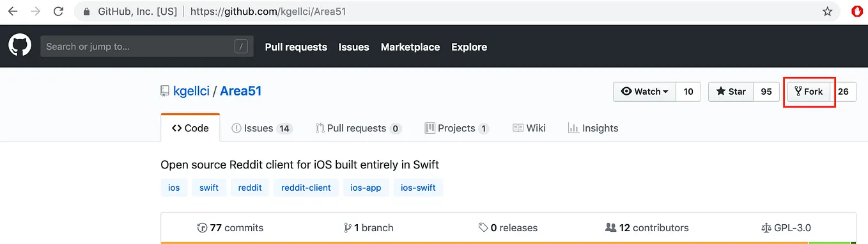Fork the Area51 repository
Viewport: 868px width, 244px height.
point(809,92)
